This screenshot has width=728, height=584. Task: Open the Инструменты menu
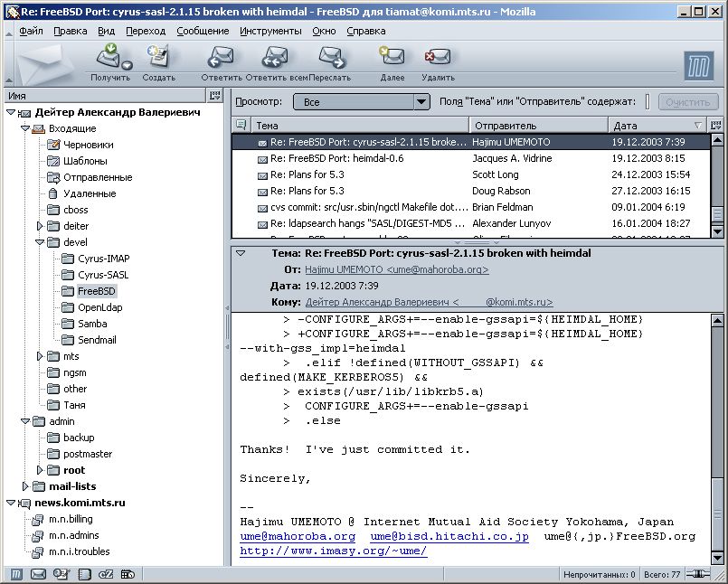tap(270, 31)
